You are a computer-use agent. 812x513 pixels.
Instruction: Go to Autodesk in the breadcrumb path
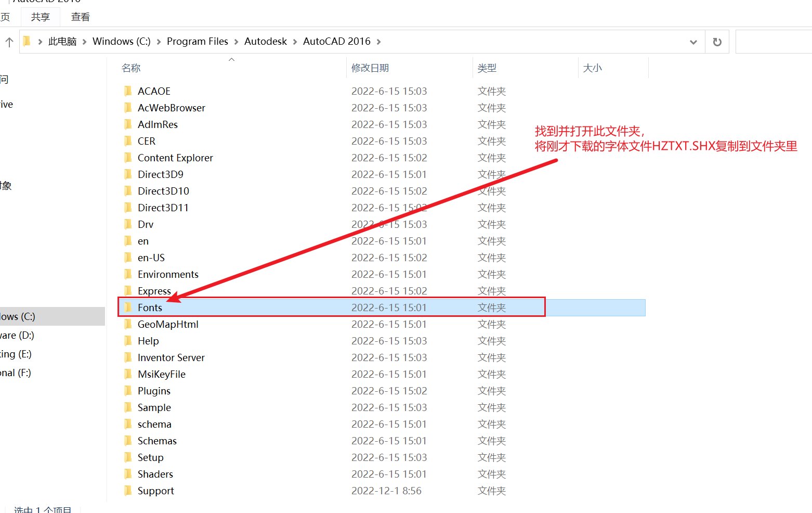coord(265,42)
